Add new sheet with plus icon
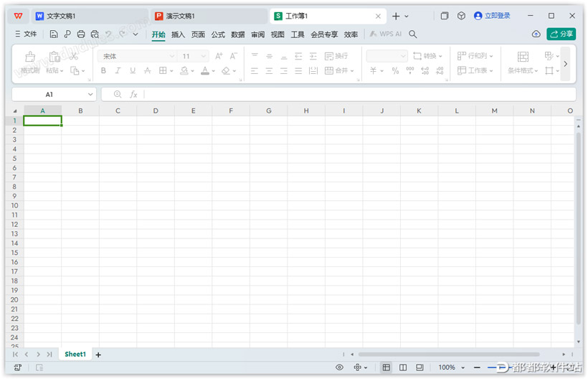 click(x=98, y=355)
